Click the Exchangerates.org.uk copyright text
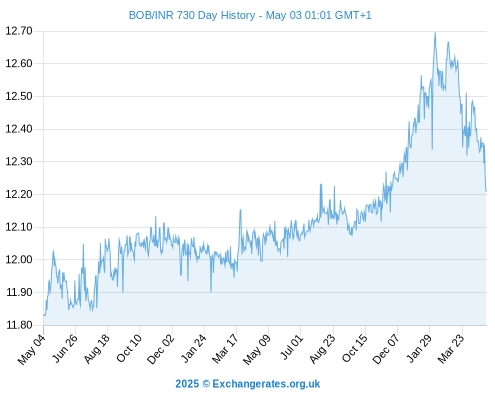495x400 pixels. point(248,384)
